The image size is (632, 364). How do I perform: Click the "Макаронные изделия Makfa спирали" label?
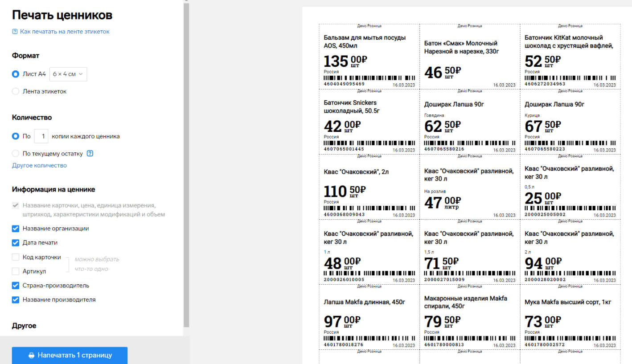470,316
